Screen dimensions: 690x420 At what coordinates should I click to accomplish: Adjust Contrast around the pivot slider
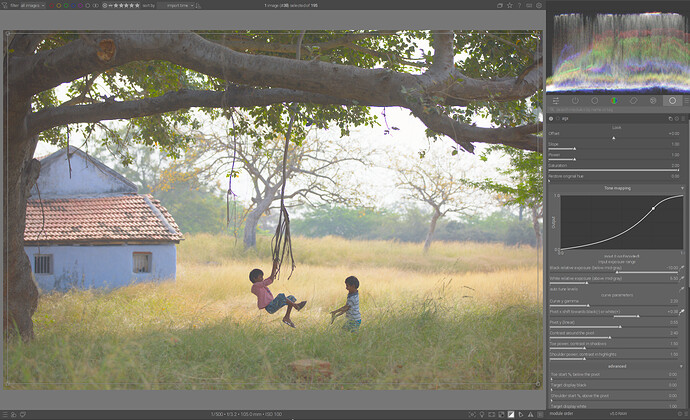pos(614,335)
